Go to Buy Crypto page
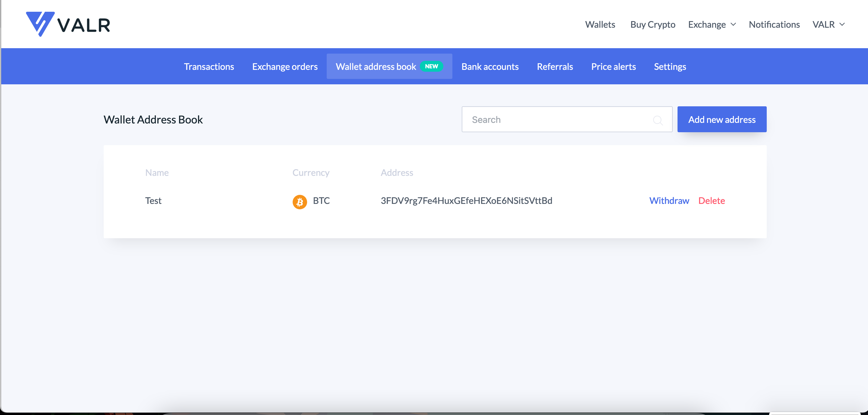 pyautogui.click(x=653, y=25)
